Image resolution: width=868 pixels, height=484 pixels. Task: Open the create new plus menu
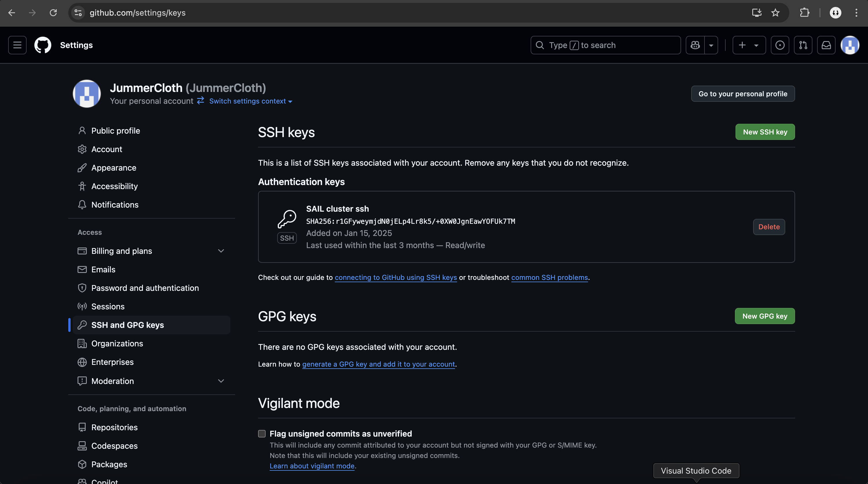(749, 45)
